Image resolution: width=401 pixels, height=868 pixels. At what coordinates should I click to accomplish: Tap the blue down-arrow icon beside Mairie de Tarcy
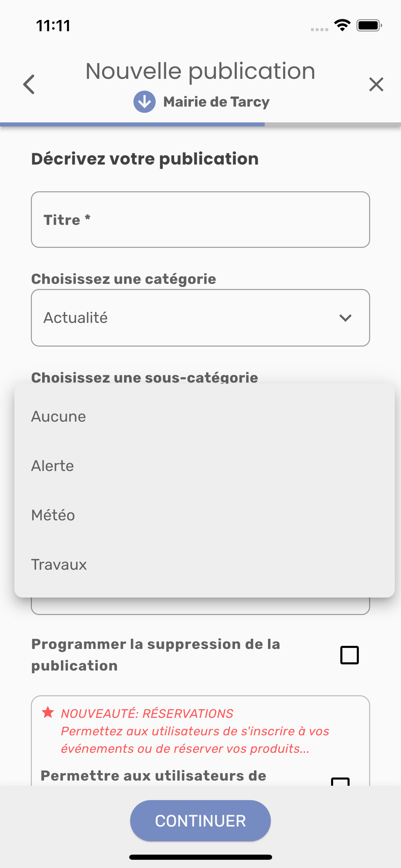pyautogui.click(x=144, y=102)
